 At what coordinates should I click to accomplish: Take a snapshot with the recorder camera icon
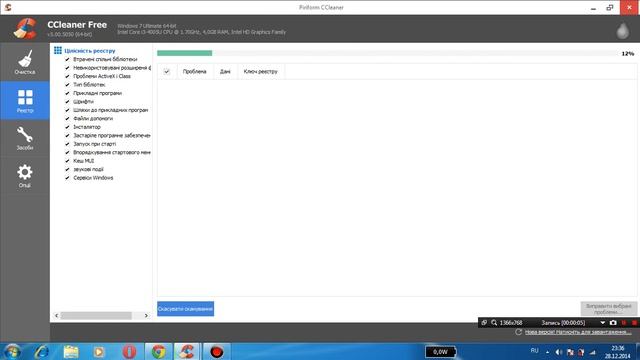tap(613, 322)
